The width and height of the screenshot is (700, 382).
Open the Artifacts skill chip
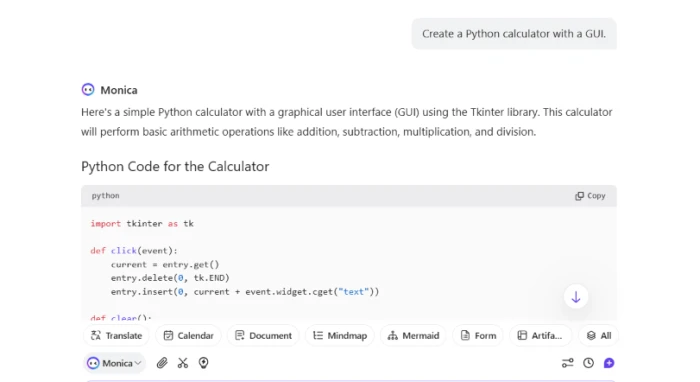click(540, 336)
